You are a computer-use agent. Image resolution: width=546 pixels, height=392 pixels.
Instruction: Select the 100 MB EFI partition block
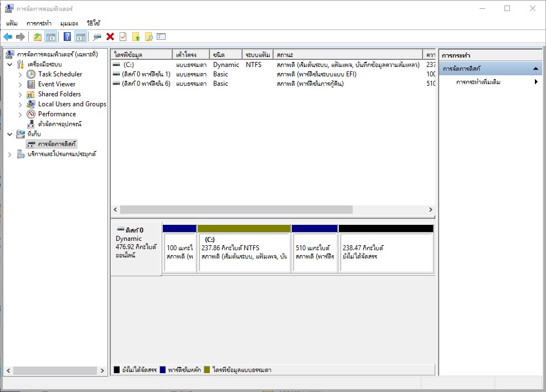point(179,248)
